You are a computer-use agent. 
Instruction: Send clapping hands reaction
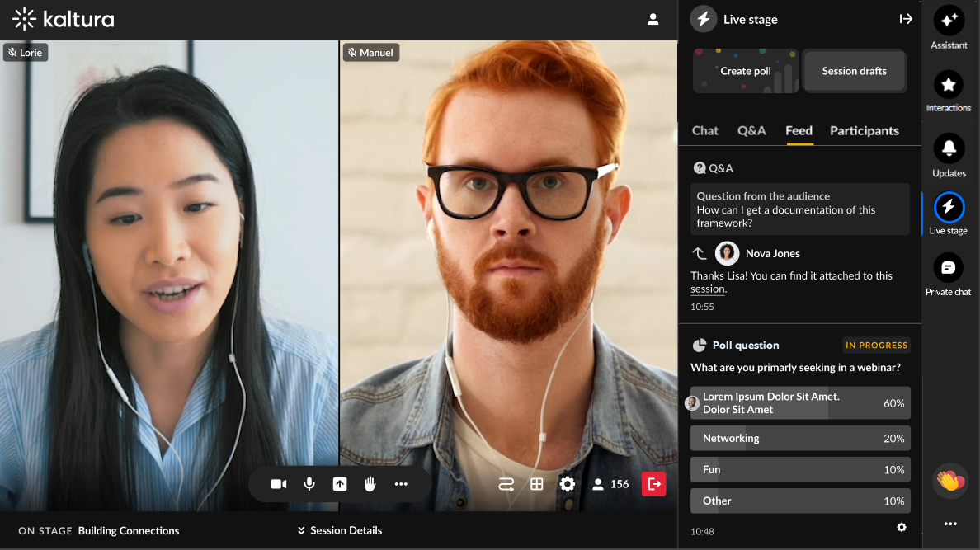[x=950, y=481]
